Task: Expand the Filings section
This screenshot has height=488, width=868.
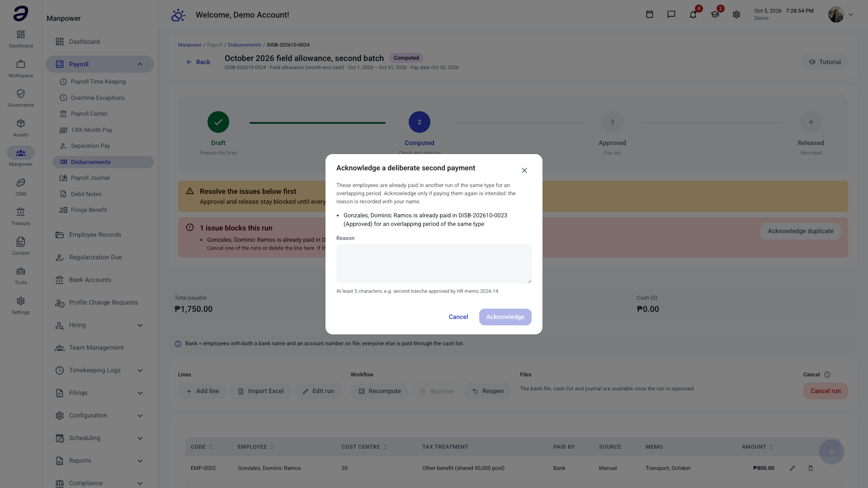Action: [99, 393]
